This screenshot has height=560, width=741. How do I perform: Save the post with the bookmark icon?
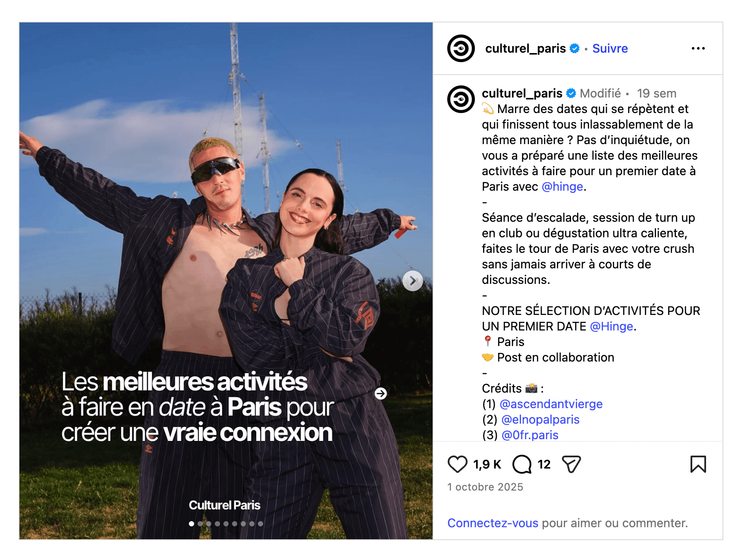pyautogui.click(x=698, y=464)
